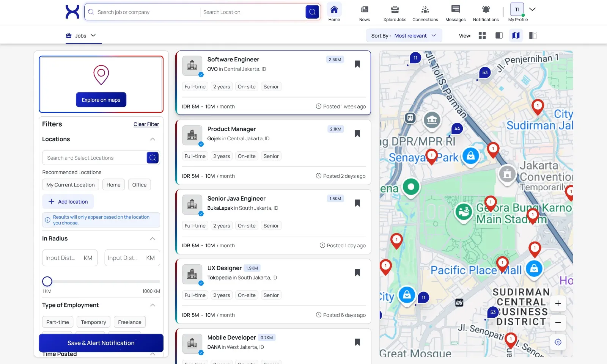Click the map cluster marker labeled 44
607x364 pixels.
(457, 129)
